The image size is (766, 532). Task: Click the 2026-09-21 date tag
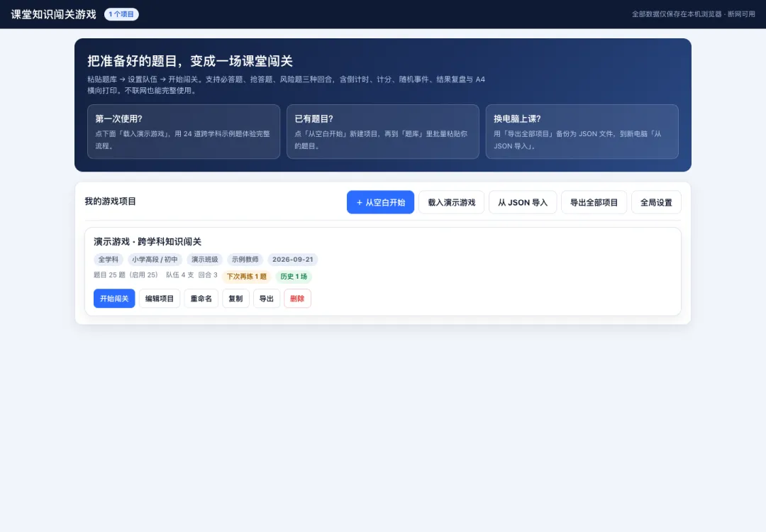pyautogui.click(x=293, y=260)
